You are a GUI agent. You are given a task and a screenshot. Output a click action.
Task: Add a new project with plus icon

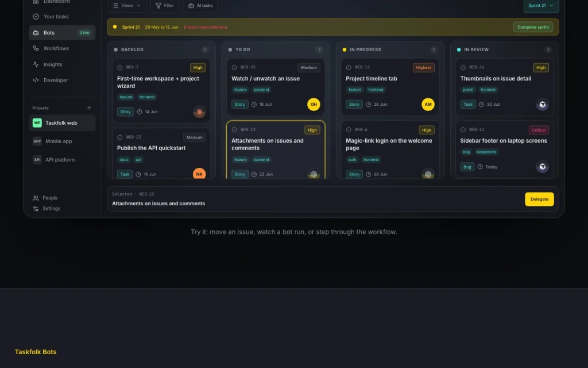(89, 108)
